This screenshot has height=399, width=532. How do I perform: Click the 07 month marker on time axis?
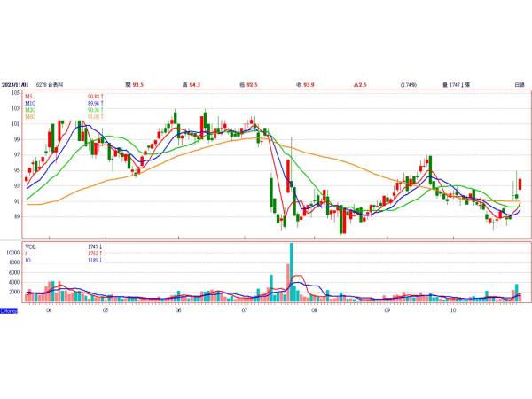pyautogui.click(x=243, y=311)
